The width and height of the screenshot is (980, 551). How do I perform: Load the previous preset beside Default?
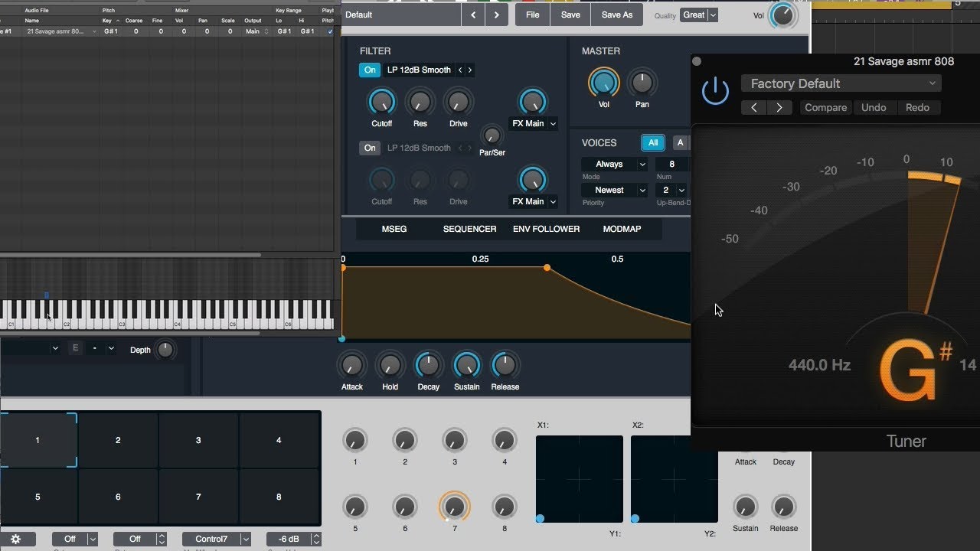(473, 15)
